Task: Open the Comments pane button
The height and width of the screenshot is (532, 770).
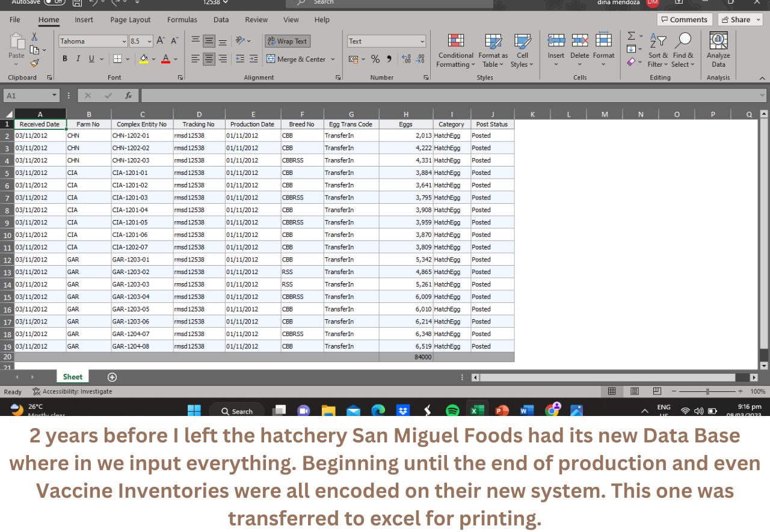Action: coord(685,20)
